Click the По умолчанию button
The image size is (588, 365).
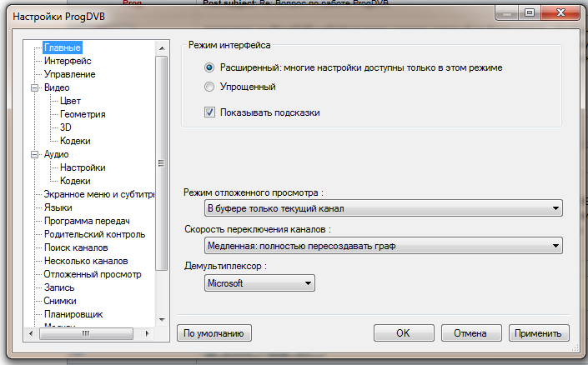214,333
